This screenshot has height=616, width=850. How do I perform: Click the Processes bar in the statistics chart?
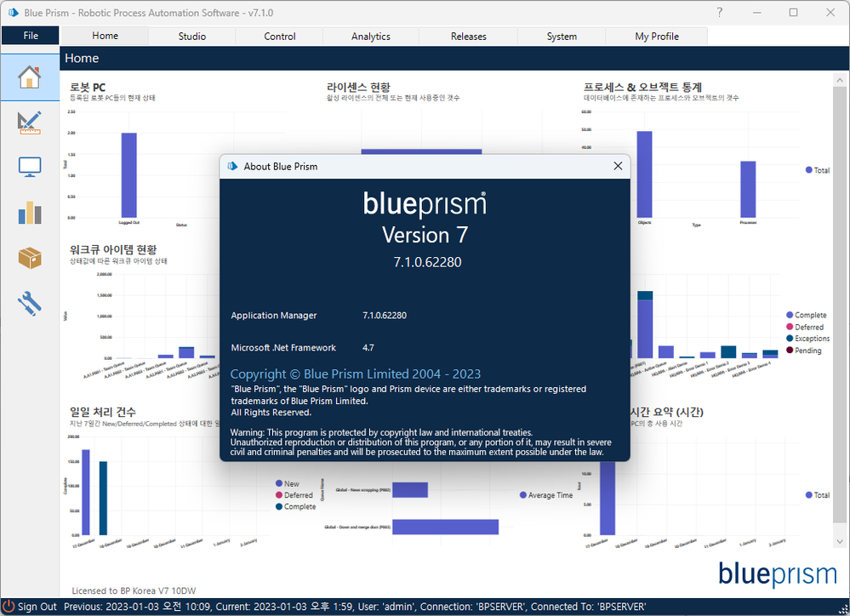(748, 189)
